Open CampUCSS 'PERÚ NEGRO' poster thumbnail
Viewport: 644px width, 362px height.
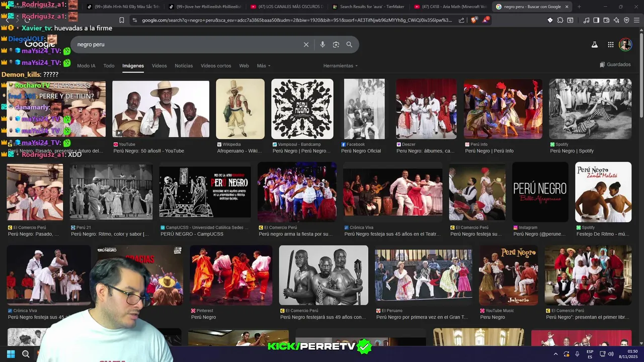coord(205,192)
